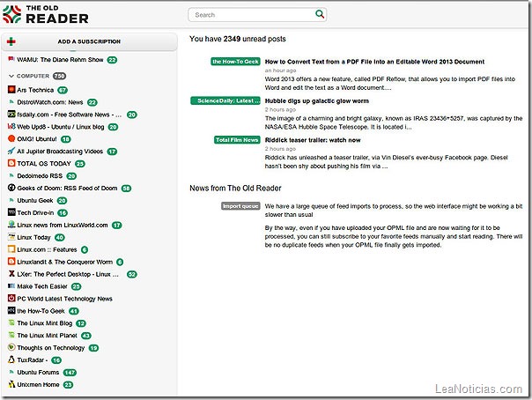Click 'an hour ago' timestamp

(280, 70)
